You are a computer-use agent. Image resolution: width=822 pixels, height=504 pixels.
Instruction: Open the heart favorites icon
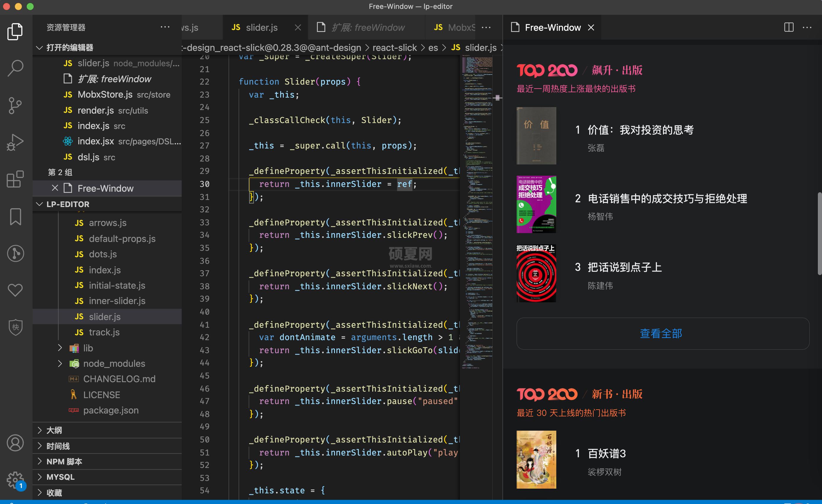tap(15, 290)
